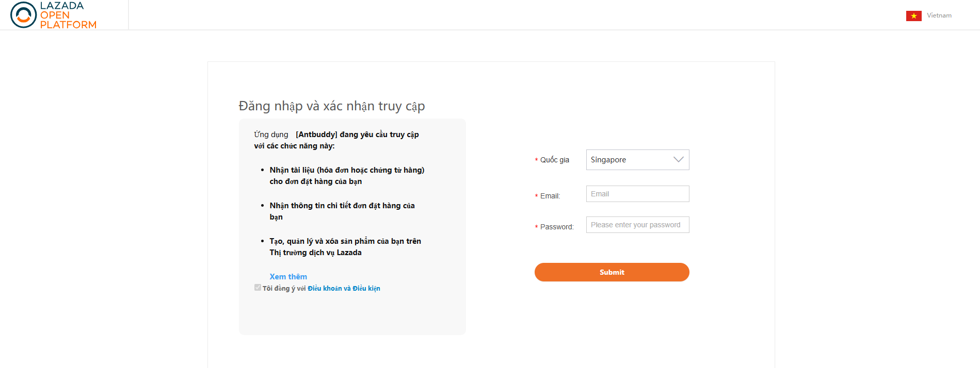Focus the Password input field

(x=637, y=225)
